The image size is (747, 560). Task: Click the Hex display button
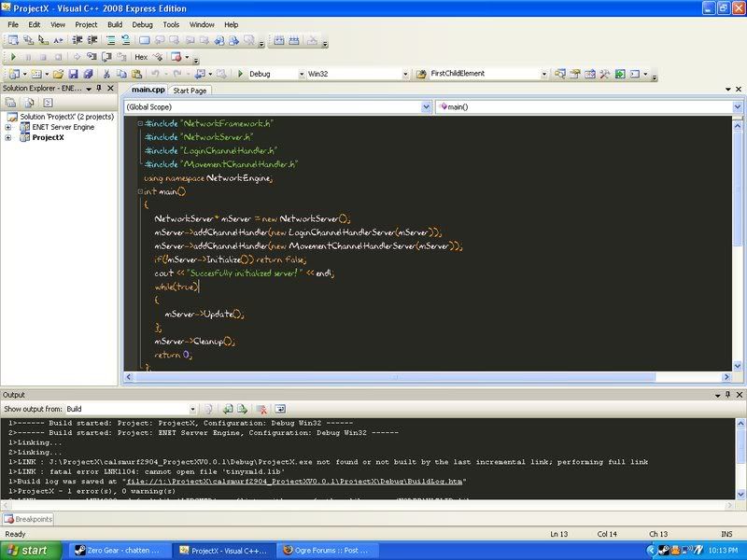pyautogui.click(x=141, y=57)
